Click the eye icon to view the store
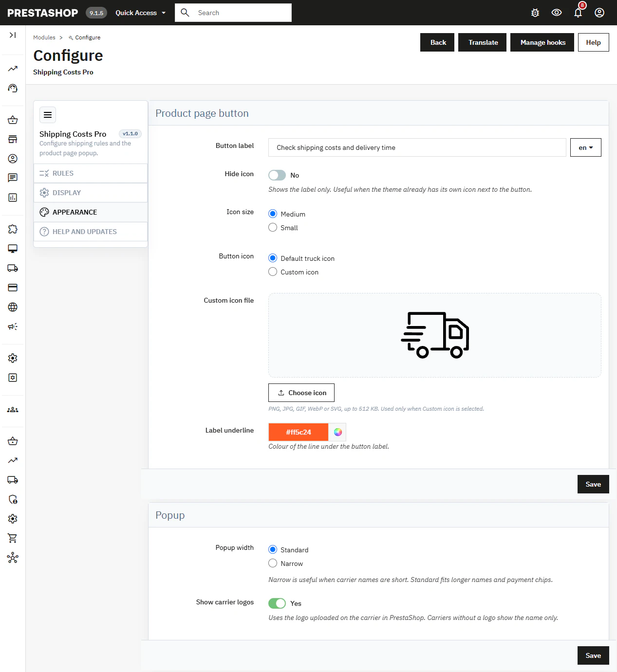The width and height of the screenshot is (617, 672). 557,13
